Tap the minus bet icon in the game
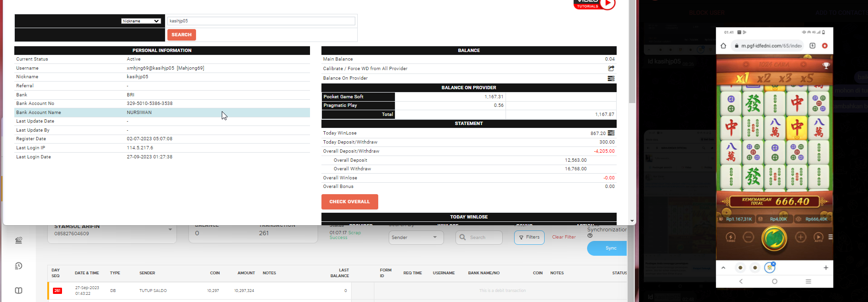This screenshot has height=302, width=868. point(749,237)
